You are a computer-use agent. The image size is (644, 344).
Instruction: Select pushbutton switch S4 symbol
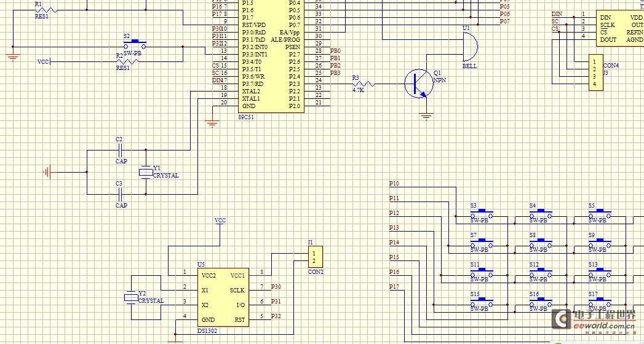[x=541, y=213]
